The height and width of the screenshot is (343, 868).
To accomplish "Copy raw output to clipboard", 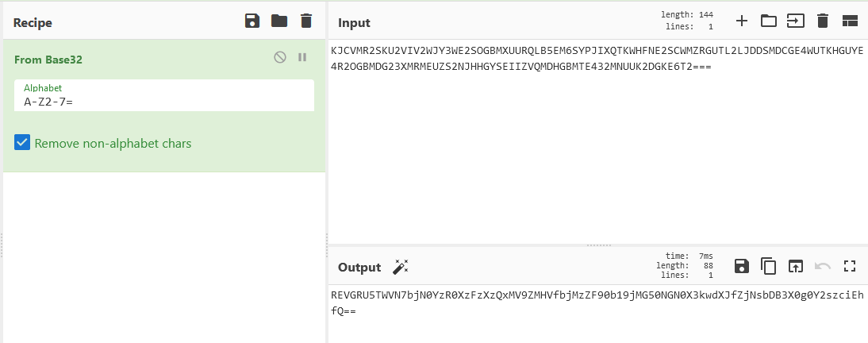I will pyautogui.click(x=768, y=267).
